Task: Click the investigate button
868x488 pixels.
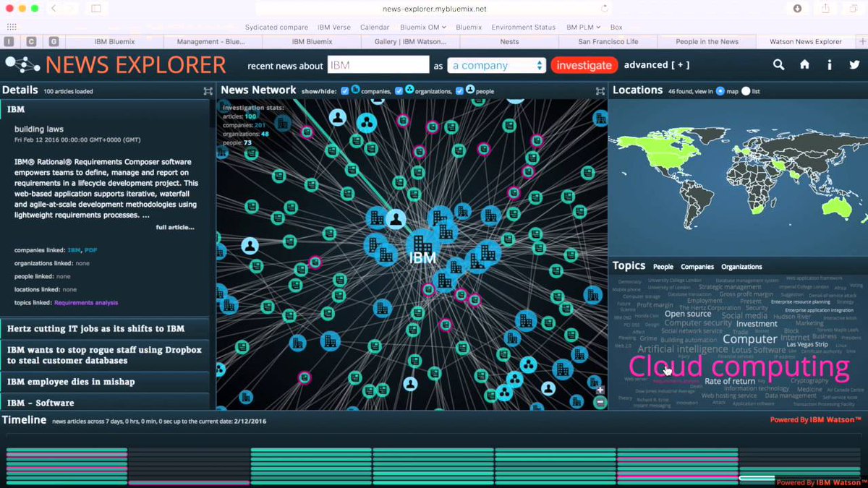Action: (x=584, y=65)
